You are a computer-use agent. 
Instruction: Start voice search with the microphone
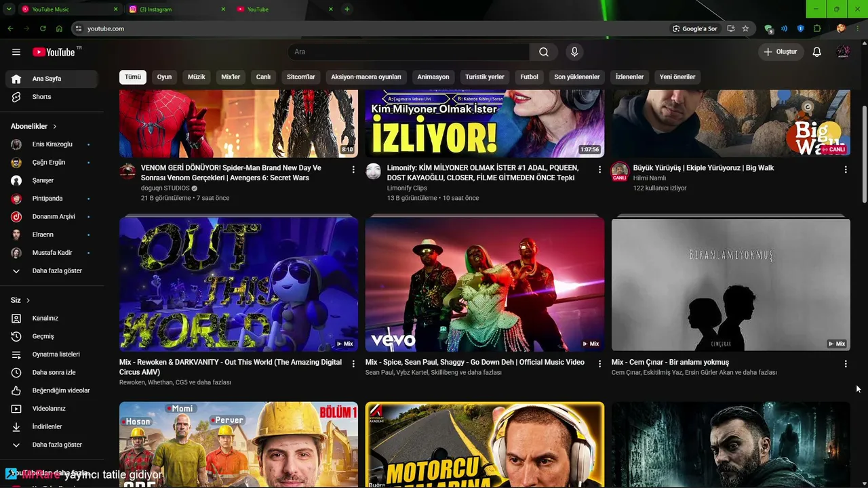click(574, 52)
